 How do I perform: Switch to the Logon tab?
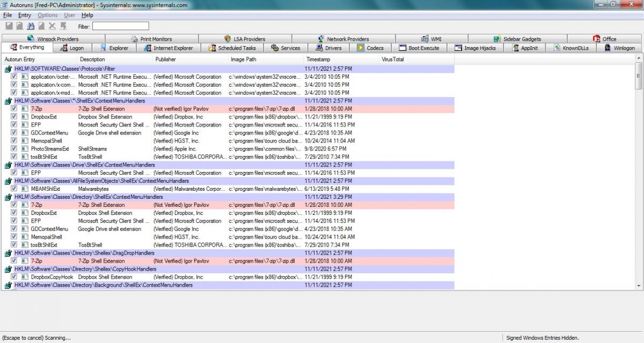pyautogui.click(x=73, y=48)
